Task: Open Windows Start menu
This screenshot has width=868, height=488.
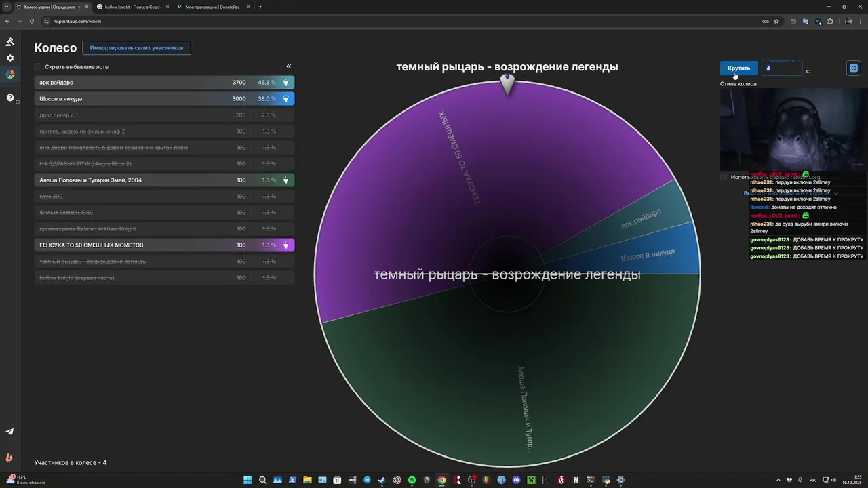Action: (x=248, y=480)
